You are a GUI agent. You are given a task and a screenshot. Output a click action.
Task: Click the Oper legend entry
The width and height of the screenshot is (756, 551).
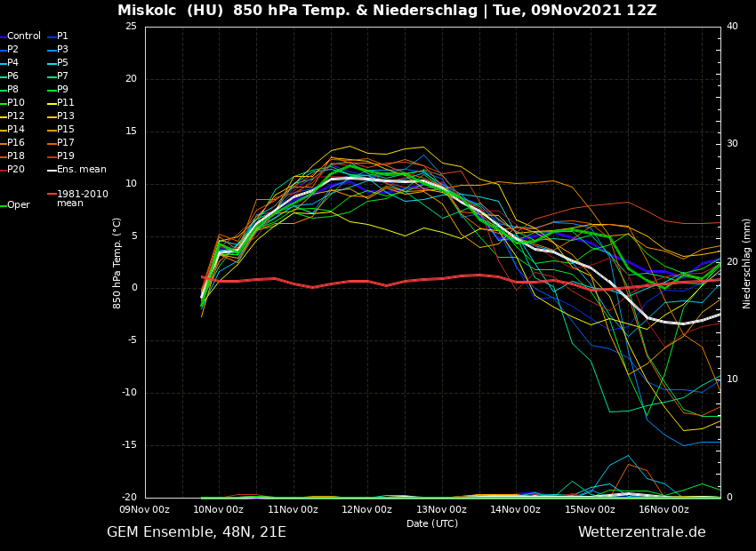click(18, 205)
